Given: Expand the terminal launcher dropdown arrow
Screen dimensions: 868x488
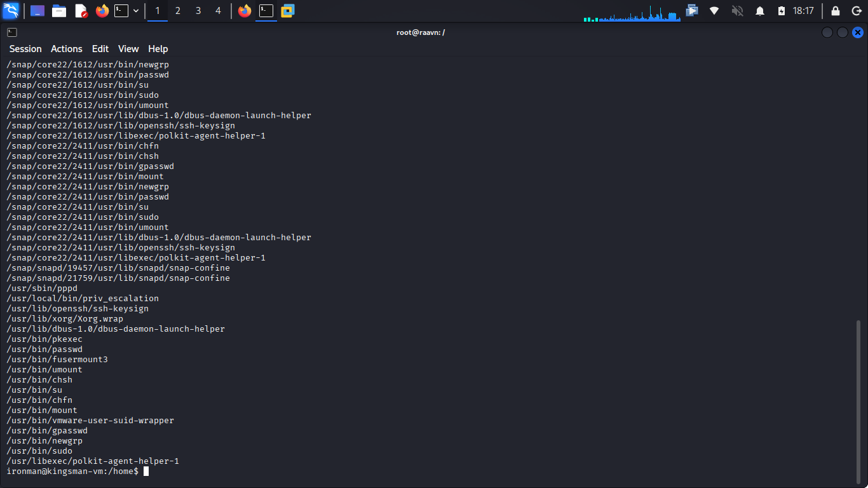Looking at the screenshot, I should [x=136, y=11].
